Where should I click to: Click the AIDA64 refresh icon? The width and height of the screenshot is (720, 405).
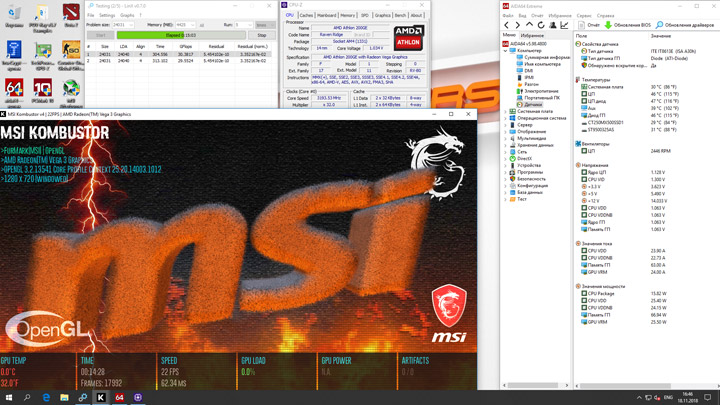click(x=541, y=25)
